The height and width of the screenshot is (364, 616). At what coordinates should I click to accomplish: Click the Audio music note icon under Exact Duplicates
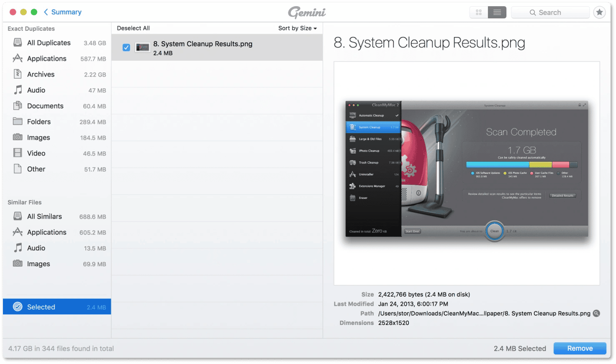[18, 90]
